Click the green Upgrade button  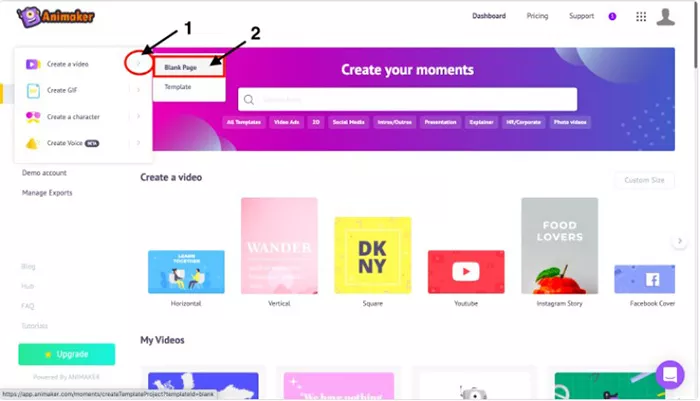(x=67, y=354)
